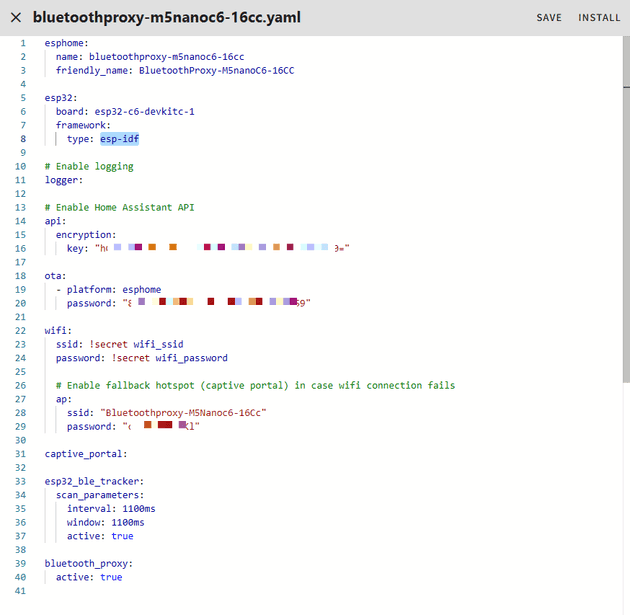Click the 'bluetooth_proxy:' key

(x=88, y=564)
